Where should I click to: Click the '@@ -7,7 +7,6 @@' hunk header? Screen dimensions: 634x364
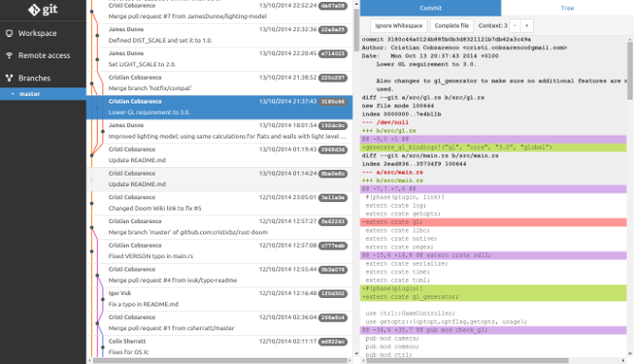(x=493, y=189)
